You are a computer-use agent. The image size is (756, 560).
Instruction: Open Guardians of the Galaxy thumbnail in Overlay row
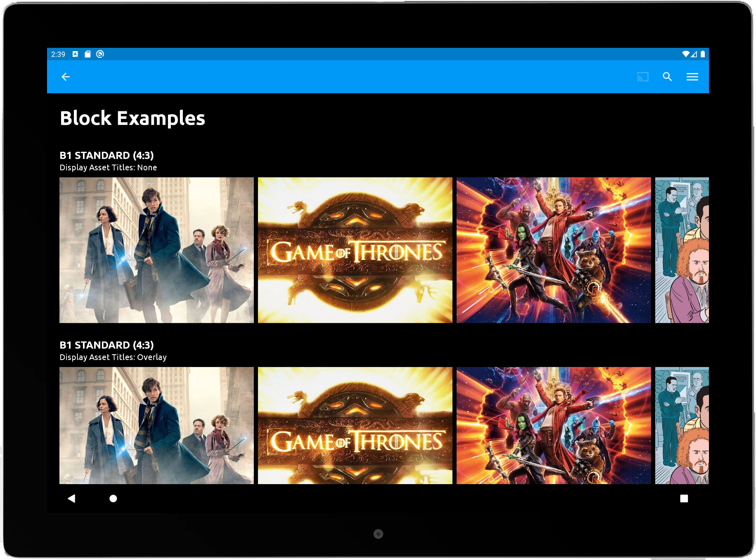[553, 426]
